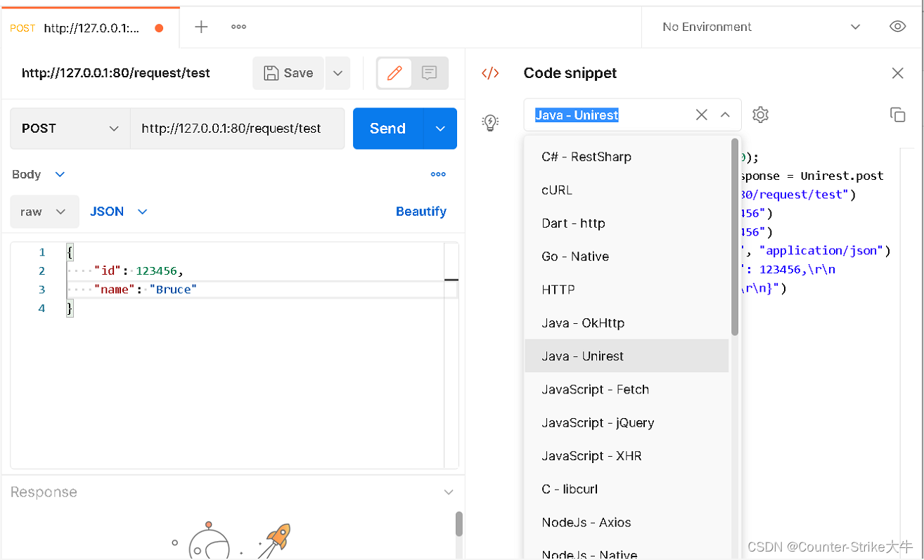
Task: Click the Code snippet heading
Action: click(570, 73)
